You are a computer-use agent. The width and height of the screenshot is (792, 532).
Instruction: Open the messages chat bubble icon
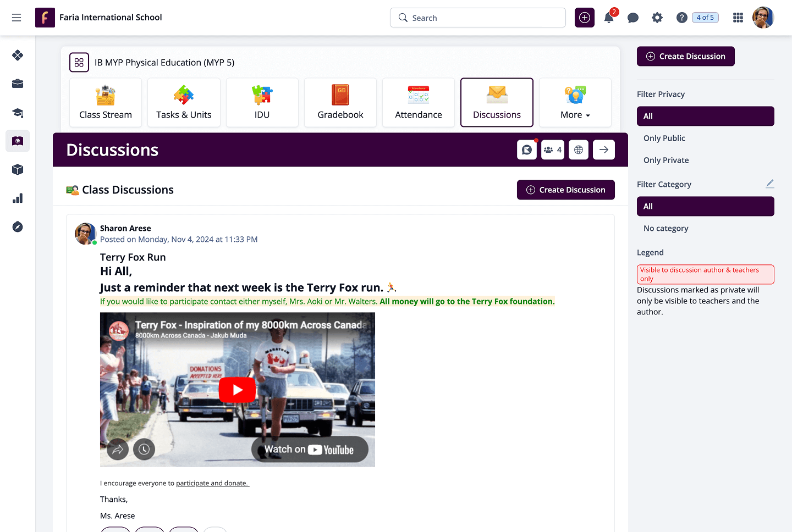(x=633, y=18)
